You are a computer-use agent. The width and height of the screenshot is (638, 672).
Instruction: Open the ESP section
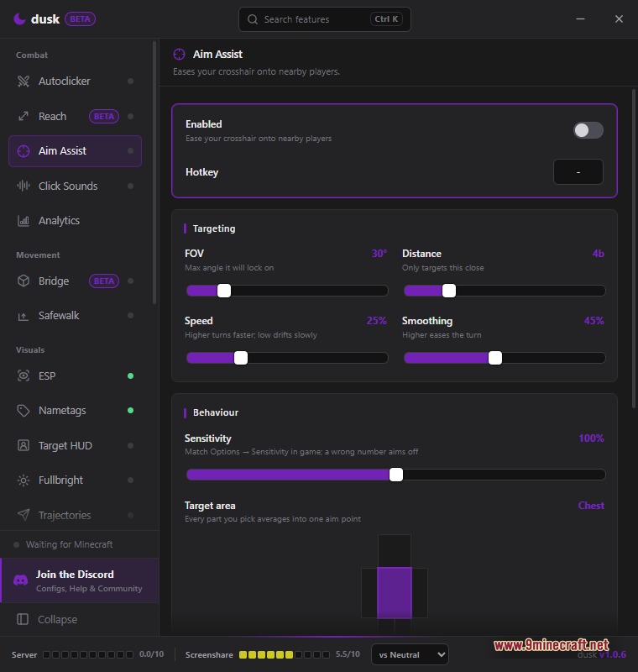coord(75,375)
